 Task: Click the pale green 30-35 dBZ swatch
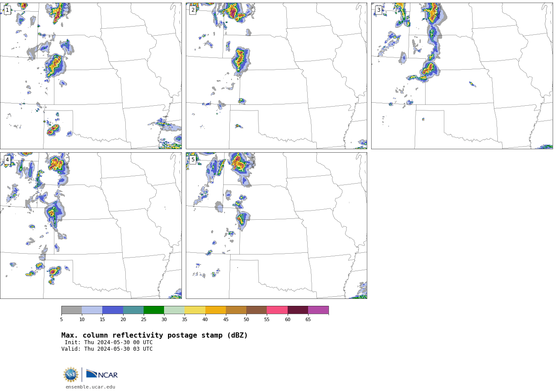click(x=174, y=310)
